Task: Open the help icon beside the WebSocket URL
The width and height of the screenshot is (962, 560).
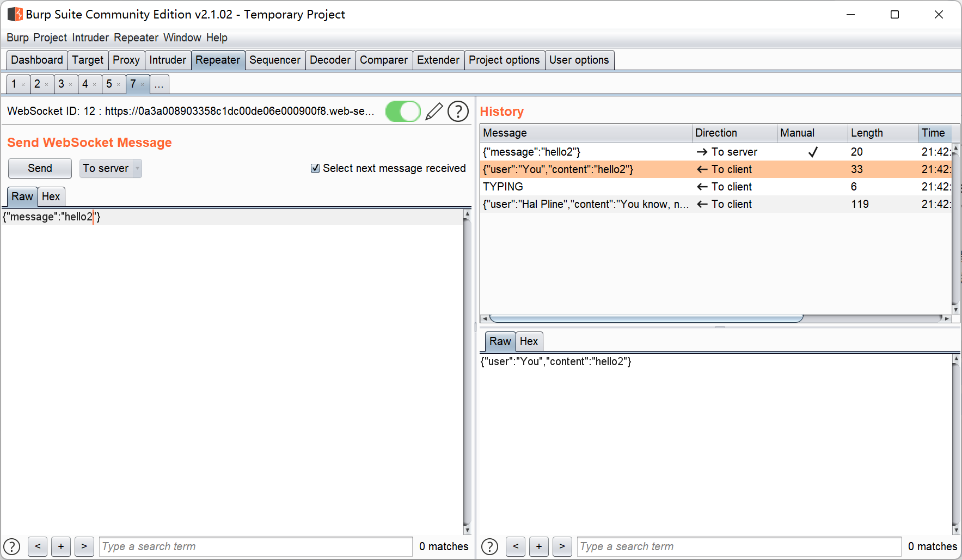Action: [458, 112]
